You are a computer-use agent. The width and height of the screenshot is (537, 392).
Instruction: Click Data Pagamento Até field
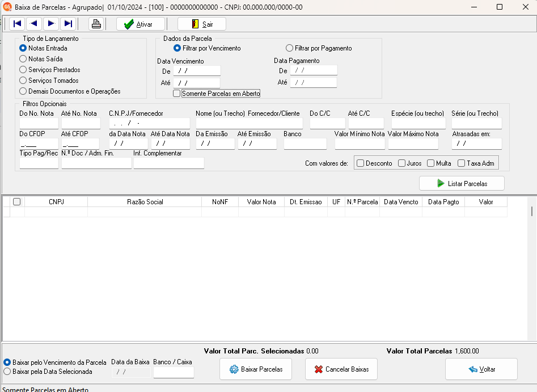pyautogui.click(x=314, y=82)
